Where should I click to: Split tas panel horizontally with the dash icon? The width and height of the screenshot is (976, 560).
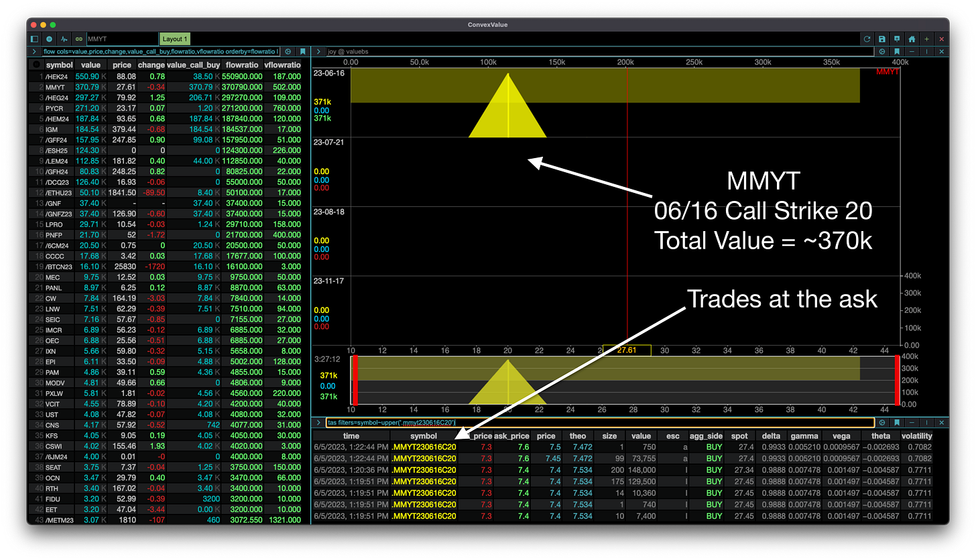(x=913, y=423)
